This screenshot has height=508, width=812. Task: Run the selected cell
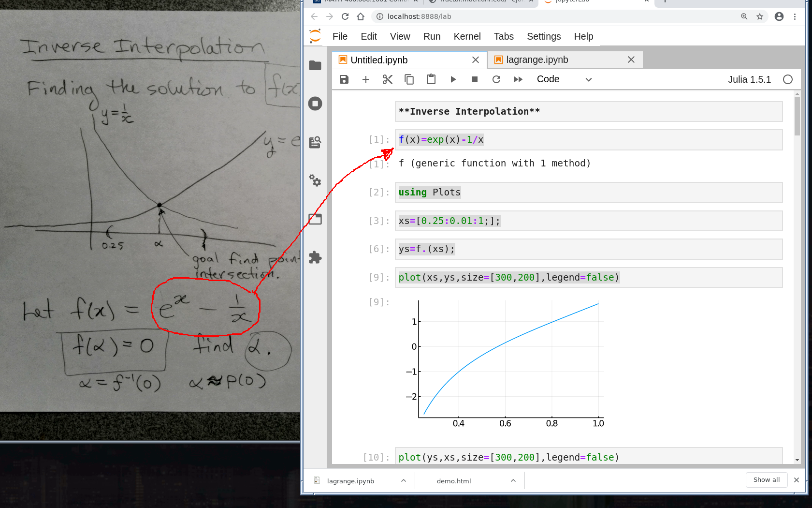tap(453, 79)
